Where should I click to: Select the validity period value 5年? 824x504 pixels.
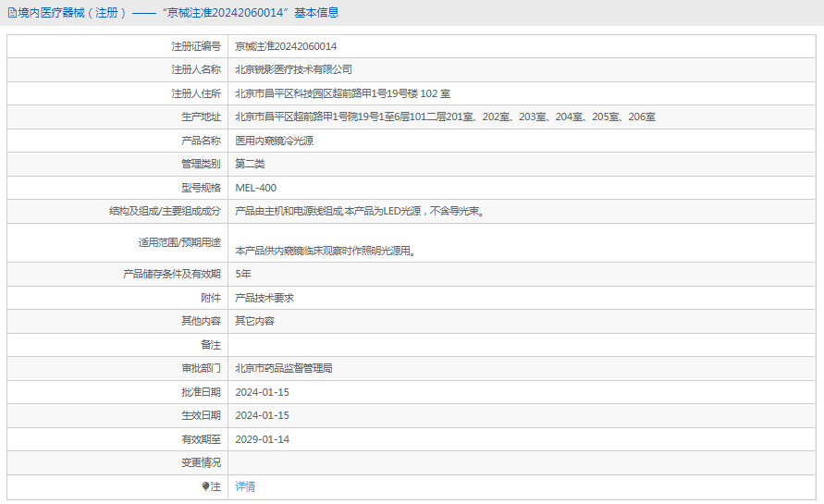[x=243, y=274]
